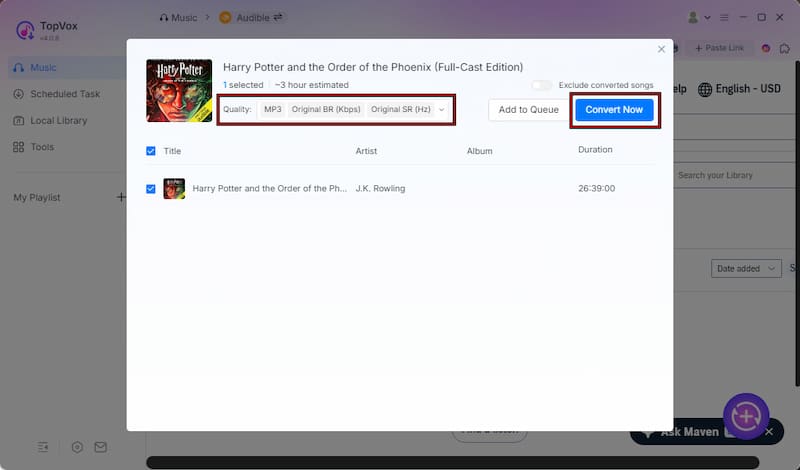The image size is (800, 470).
Task: Open settings circle icon at sidebar bottom
Action: point(77,447)
